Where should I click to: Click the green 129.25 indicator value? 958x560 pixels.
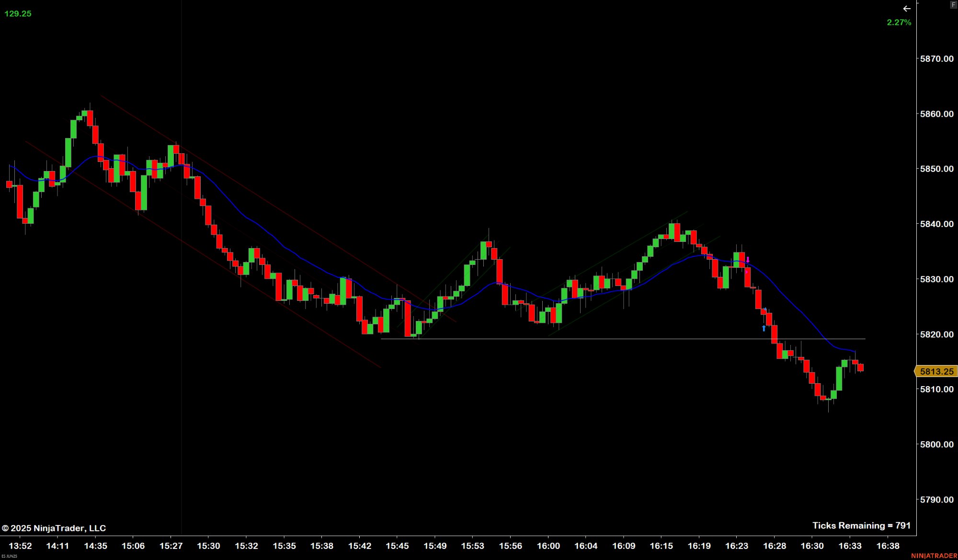(x=18, y=13)
